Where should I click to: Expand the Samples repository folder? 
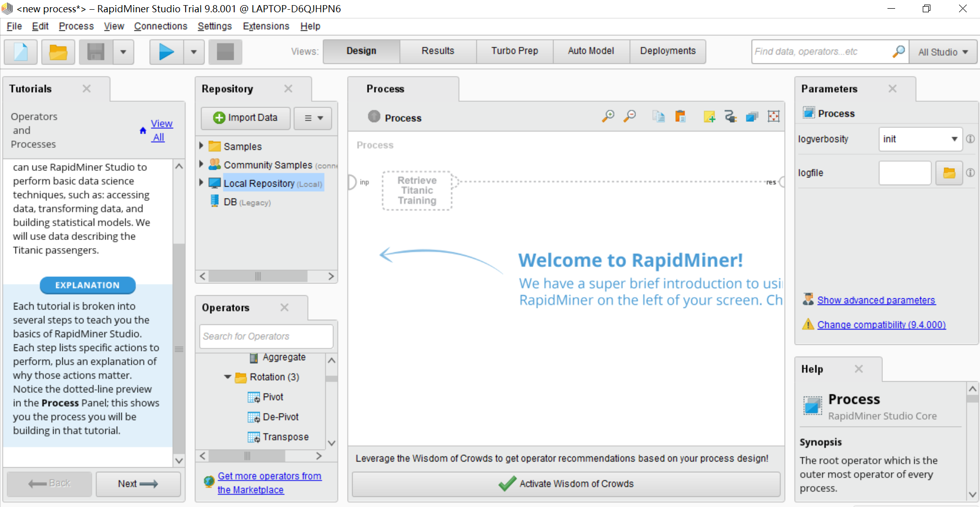pos(201,146)
